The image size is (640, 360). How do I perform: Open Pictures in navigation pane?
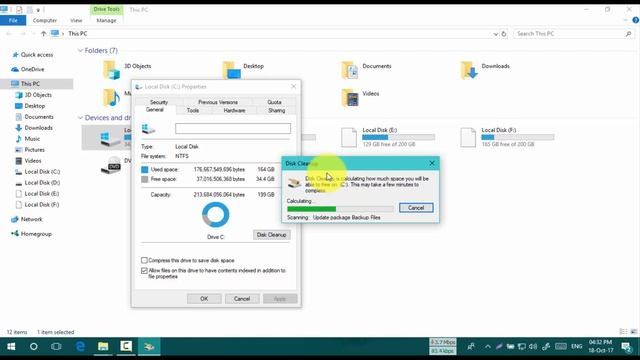[34, 150]
